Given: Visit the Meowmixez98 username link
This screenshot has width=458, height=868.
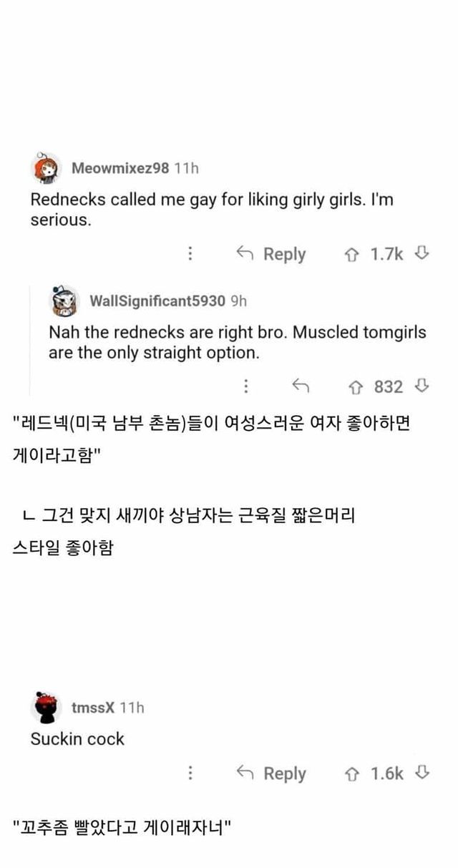Looking at the screenshot, I should tap(120, 168).
